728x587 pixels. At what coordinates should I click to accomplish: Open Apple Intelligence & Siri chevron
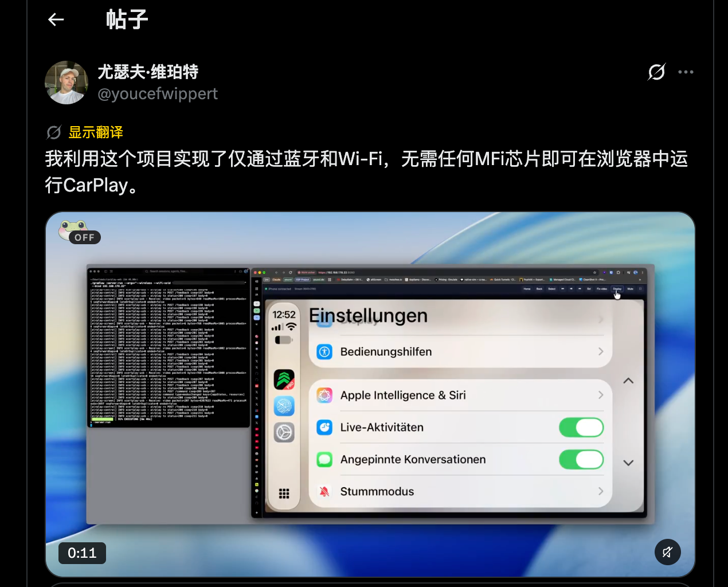click(601, 395)
